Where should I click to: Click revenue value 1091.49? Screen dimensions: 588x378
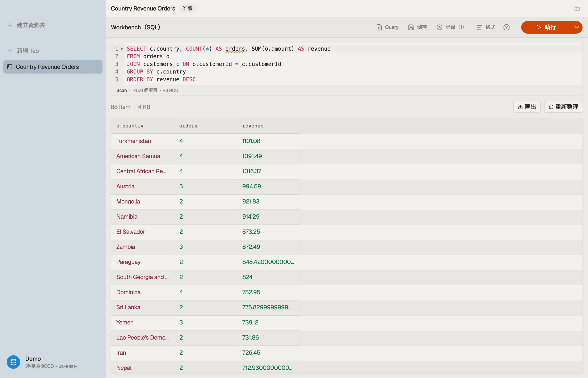coord(252,156)
